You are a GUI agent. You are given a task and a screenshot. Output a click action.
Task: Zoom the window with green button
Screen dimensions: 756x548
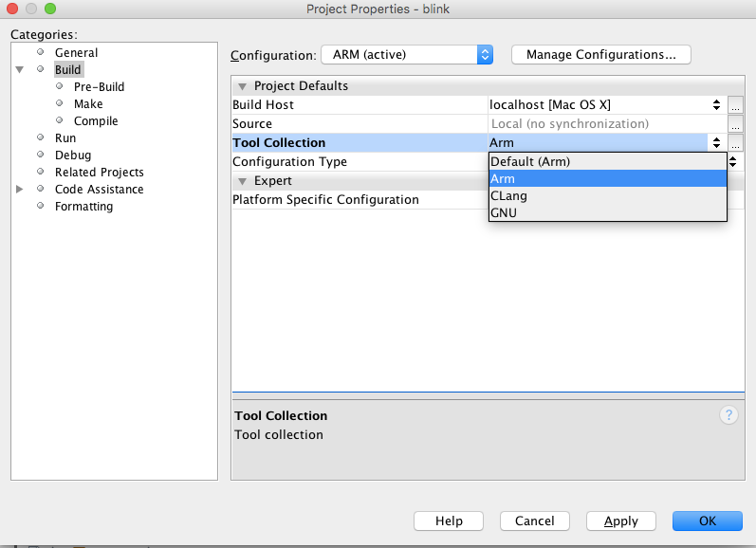click(x=50, y=9)
